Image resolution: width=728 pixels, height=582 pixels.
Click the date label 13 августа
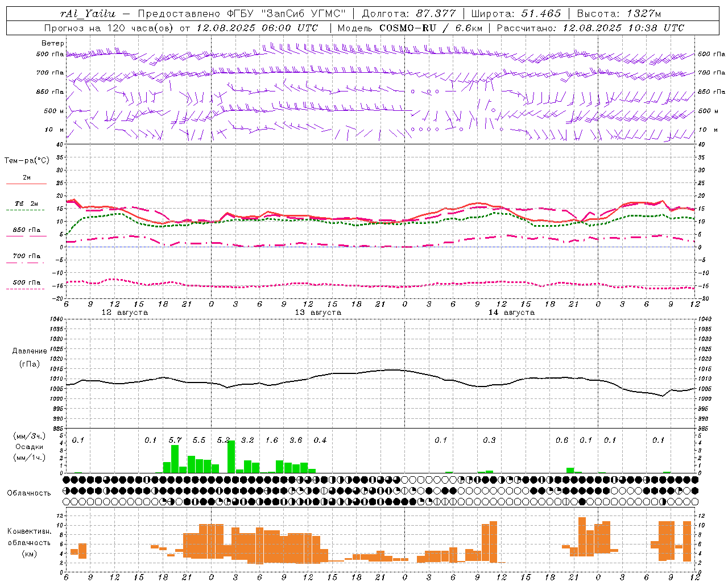click(x=318, y=313)
